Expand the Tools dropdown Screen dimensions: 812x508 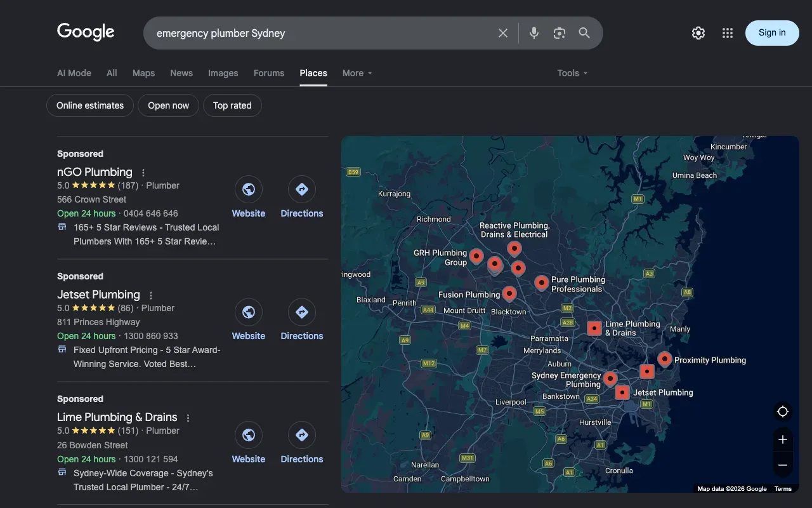[572, 73]
